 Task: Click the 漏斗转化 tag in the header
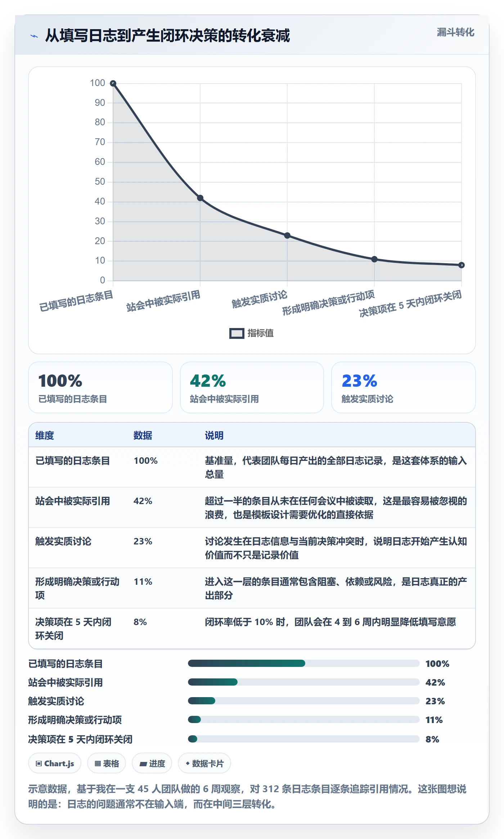coord(455,32)
